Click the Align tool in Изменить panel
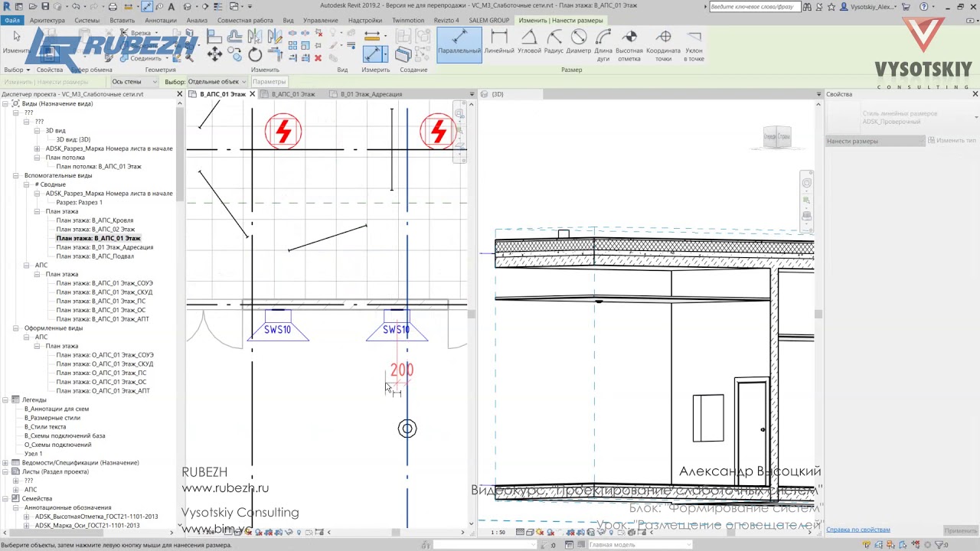Viewport: 980px width, 551px height. coord(214,37)
